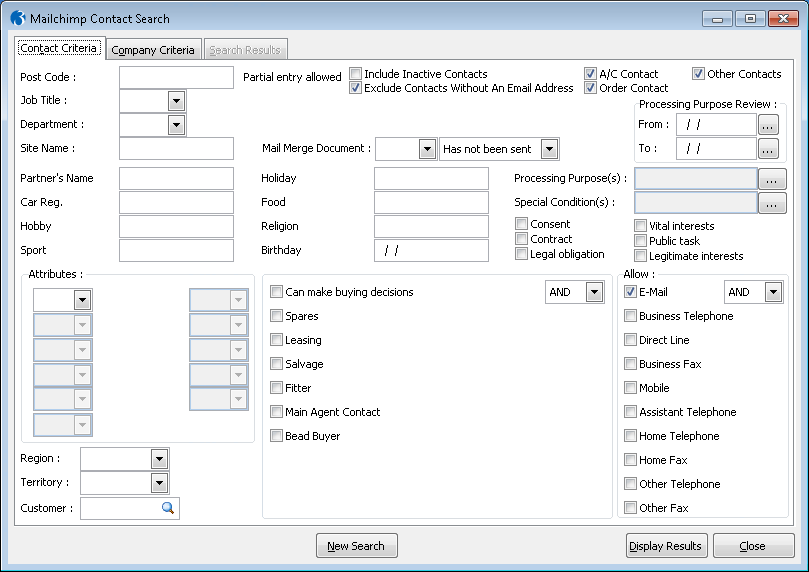
Task: Check the Mobile allow option
Action: tap(631, 388)
